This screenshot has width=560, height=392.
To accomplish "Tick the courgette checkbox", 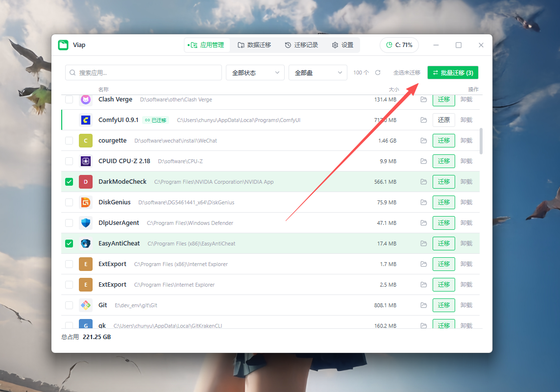I will [x=69, y=141].
